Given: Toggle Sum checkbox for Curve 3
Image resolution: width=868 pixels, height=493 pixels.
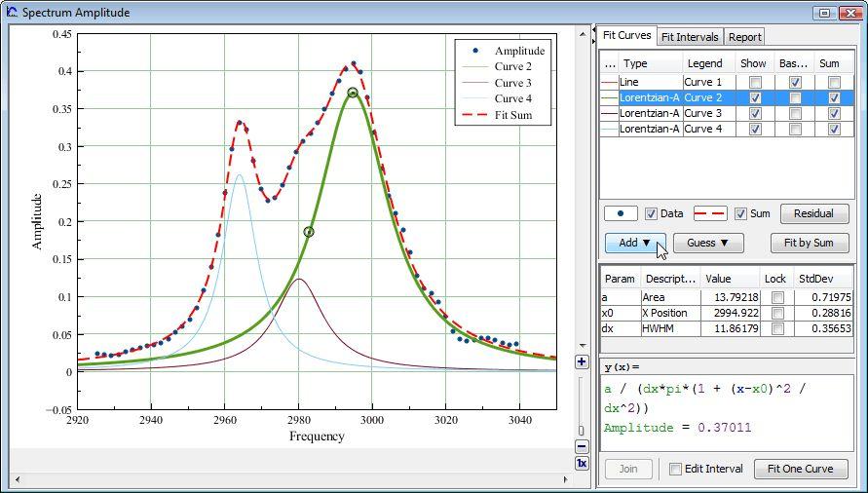Looking at the screenshot, I should click(834, 113).
